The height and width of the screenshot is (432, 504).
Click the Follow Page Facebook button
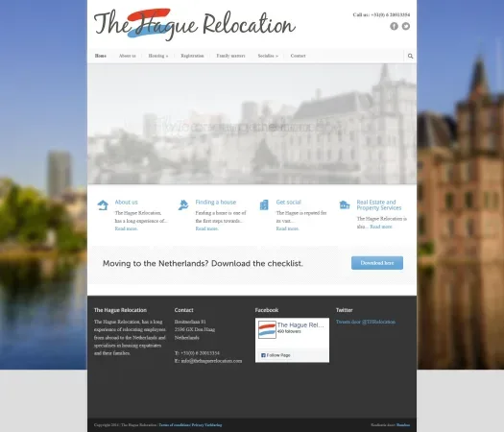click(276, 355)
